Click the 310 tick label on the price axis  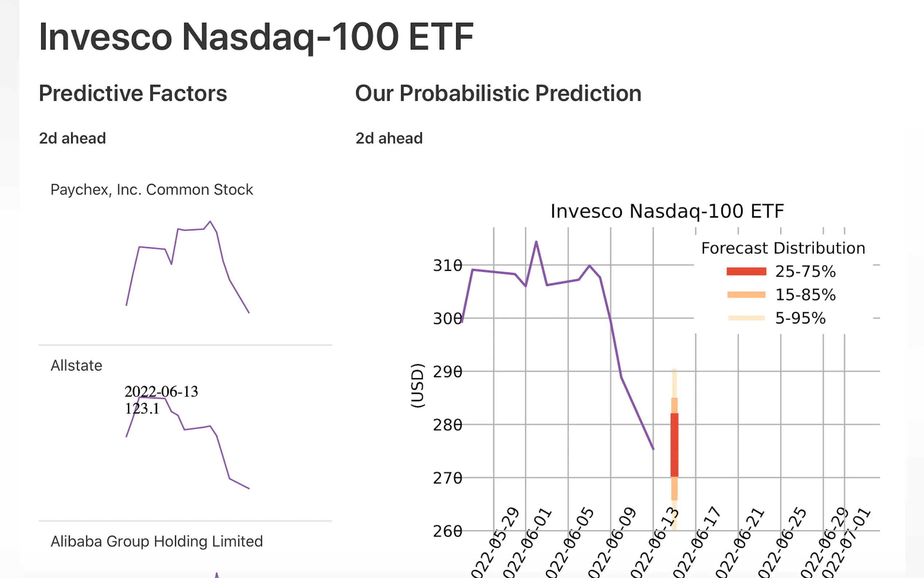pos(447,265)
